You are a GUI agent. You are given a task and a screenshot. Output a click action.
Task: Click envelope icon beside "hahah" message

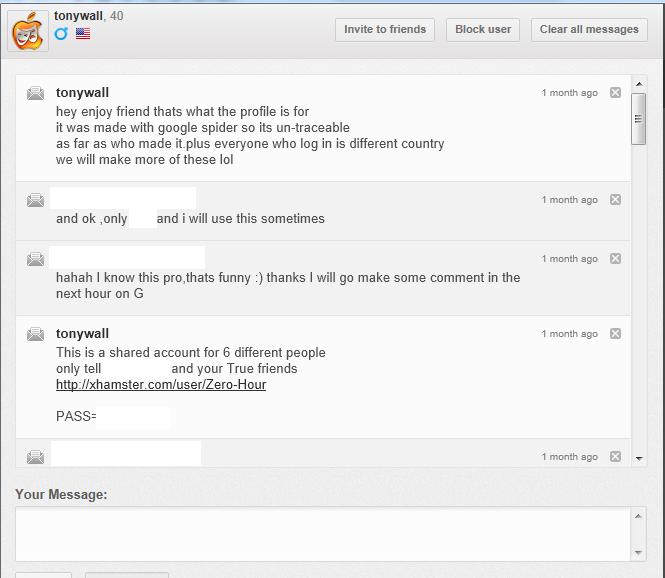36,260
